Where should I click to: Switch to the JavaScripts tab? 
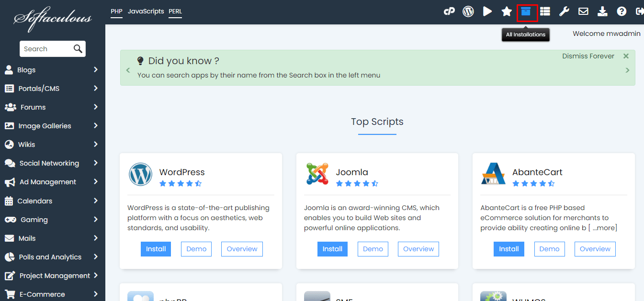coord(146,11)
